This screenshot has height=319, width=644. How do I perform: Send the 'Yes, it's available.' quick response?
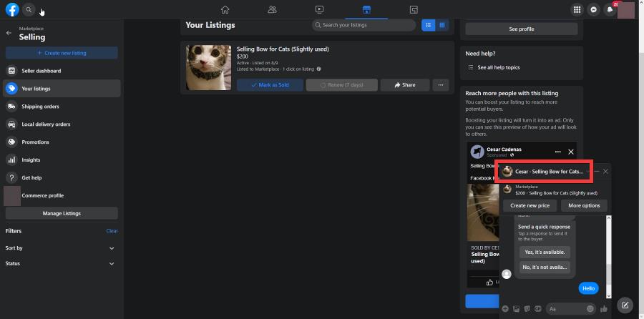(x=545, y=252)
